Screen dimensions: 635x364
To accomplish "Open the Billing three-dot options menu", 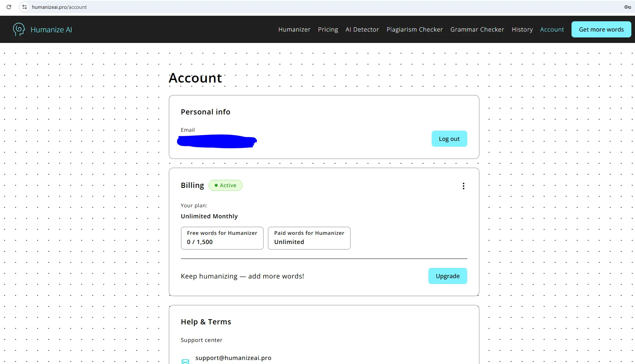I will [463, 186].
